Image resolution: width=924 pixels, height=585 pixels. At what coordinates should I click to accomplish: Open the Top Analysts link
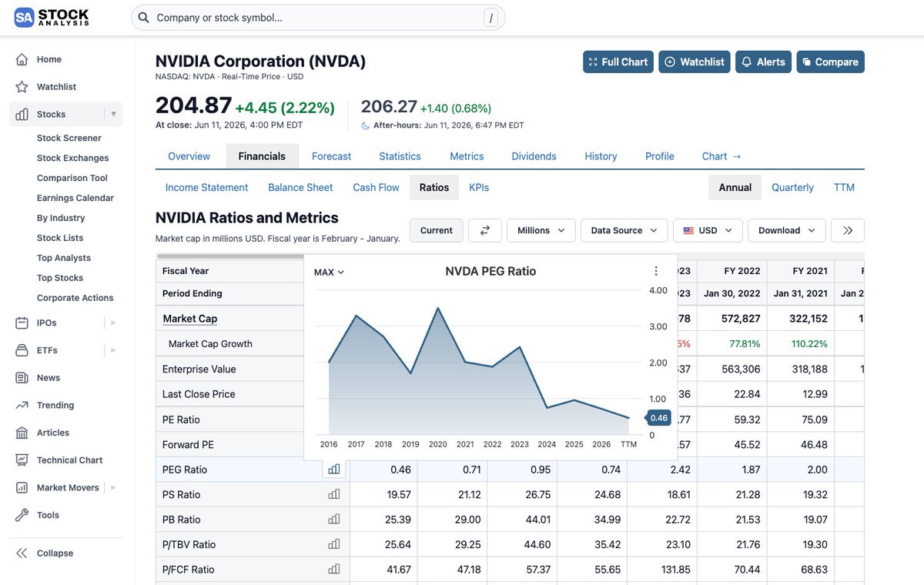64,258
